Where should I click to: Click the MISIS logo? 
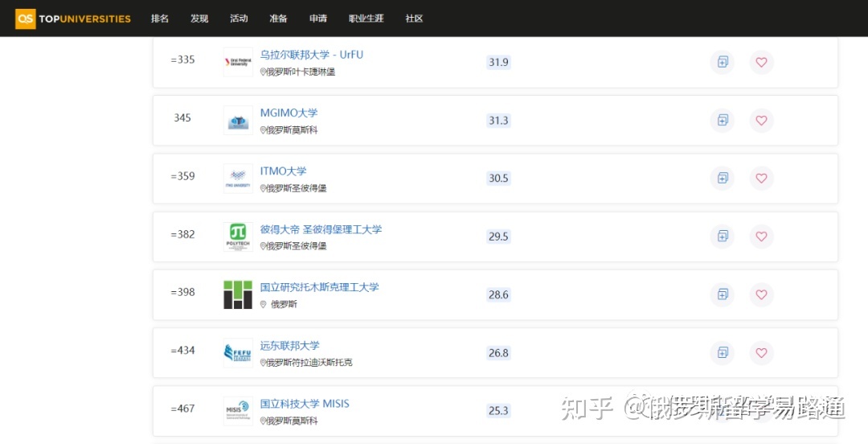[x=238, y=411]
